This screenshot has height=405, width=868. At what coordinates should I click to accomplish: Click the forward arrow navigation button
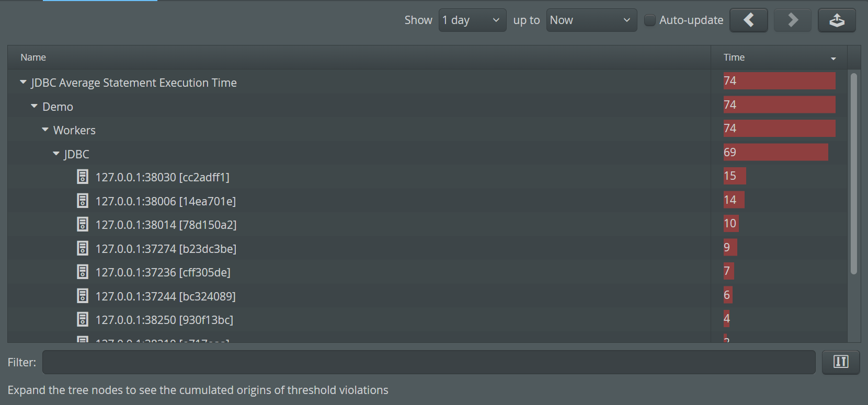[x=792, y=20]
